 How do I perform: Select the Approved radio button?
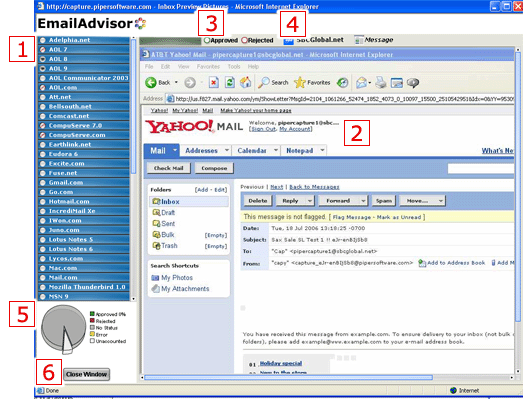(x=207, y=40)
